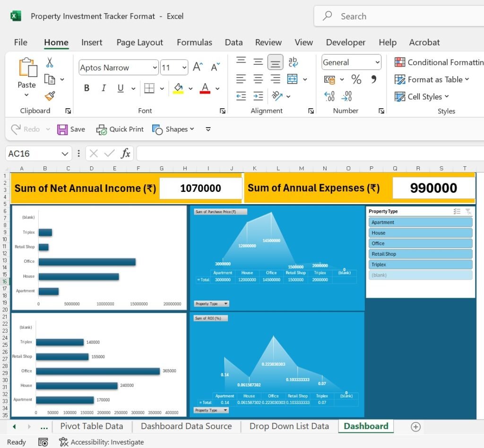Click Quick Print
This screenshot has width=484, height=448.
(x=120, y=129)
